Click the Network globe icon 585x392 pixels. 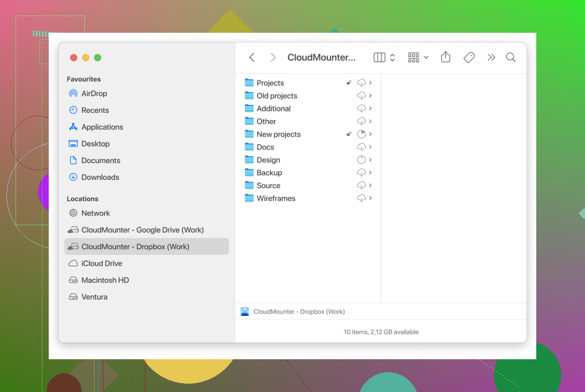click(x=73, y=213)
